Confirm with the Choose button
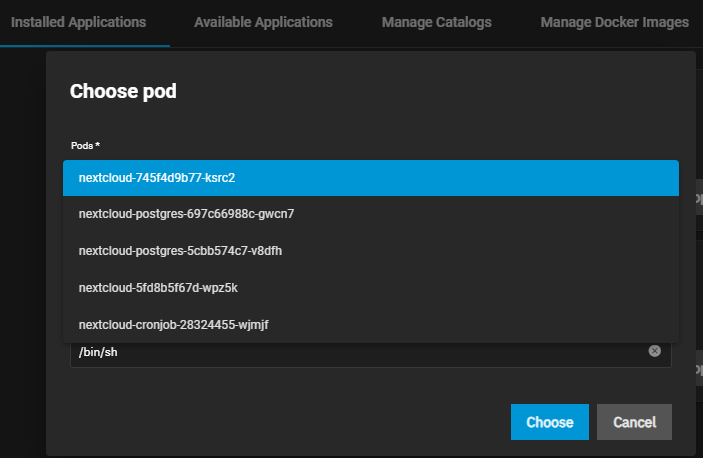The height and width of the screenshot is (458, 703). tap(549, 422)
